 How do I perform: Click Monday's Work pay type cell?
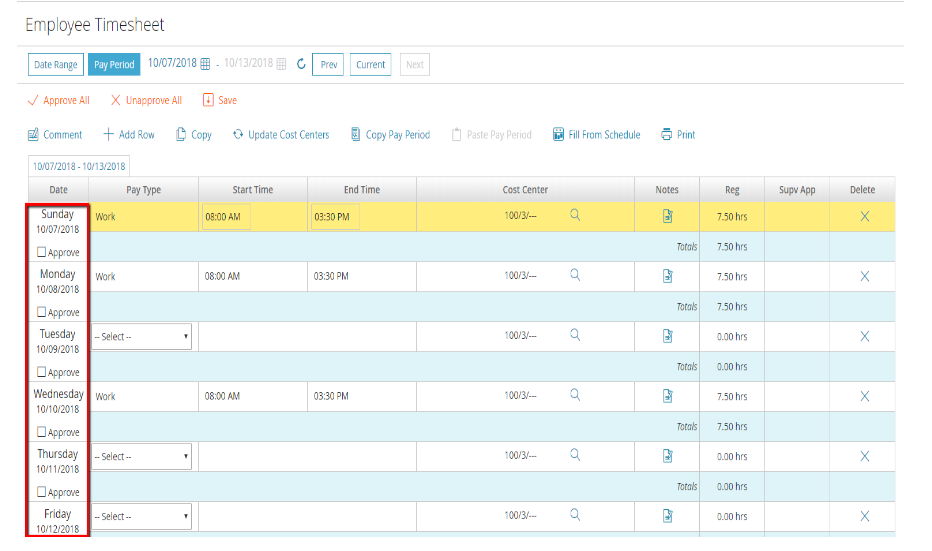click(143, 276)
